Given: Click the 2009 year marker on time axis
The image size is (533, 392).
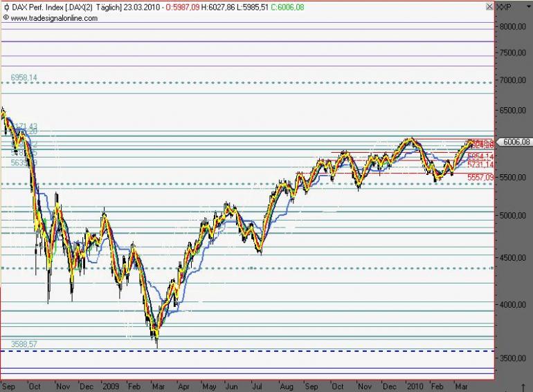Looking at the screenshot, I should (111, 386).
